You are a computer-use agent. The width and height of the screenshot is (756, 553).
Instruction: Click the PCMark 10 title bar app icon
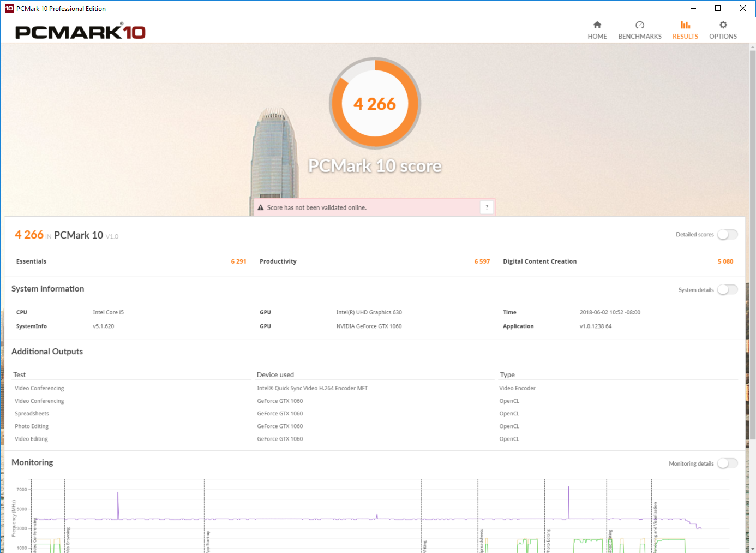(9, 8)
